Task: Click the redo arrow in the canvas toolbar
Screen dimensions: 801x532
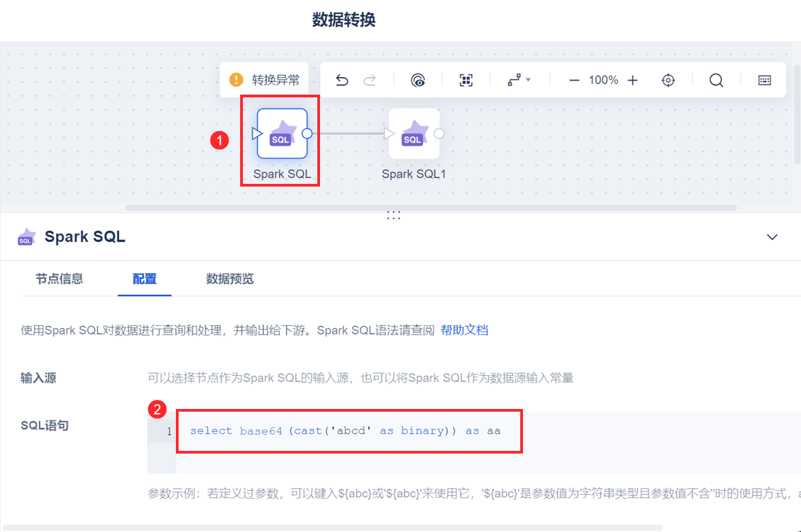Action: pyautogui.click(x=370, y=80)
